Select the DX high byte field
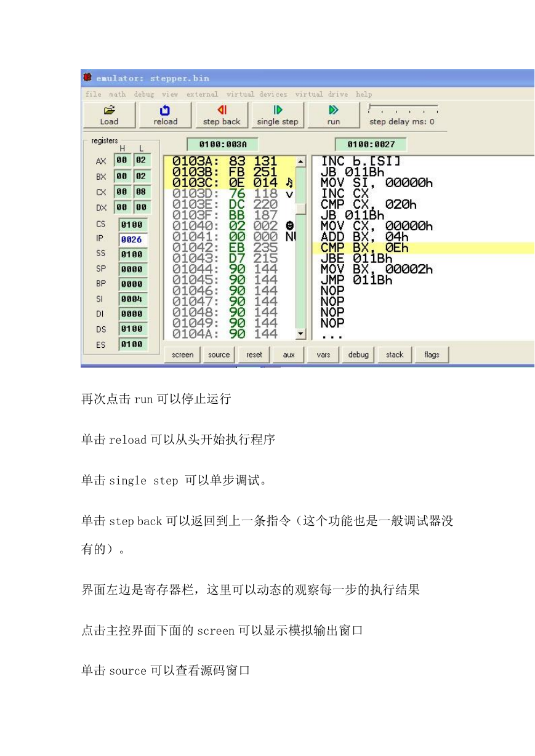This screenshot has height=756, width=535. 122,208
